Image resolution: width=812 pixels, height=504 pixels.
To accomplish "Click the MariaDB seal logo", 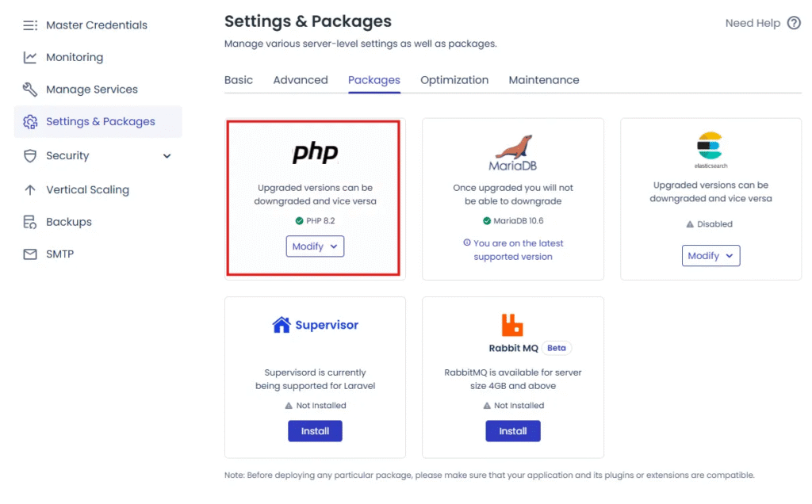I will coord(513,147).
